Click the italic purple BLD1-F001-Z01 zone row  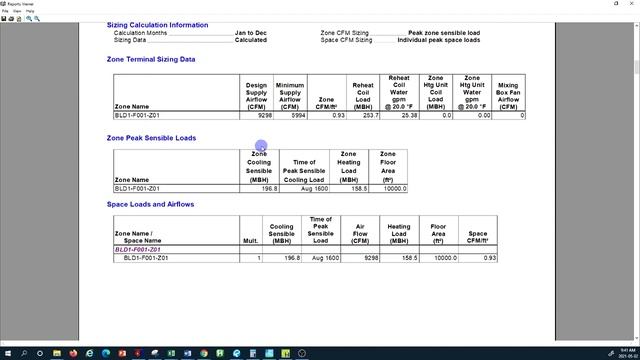pyautogui.click(x=138, y=249)
